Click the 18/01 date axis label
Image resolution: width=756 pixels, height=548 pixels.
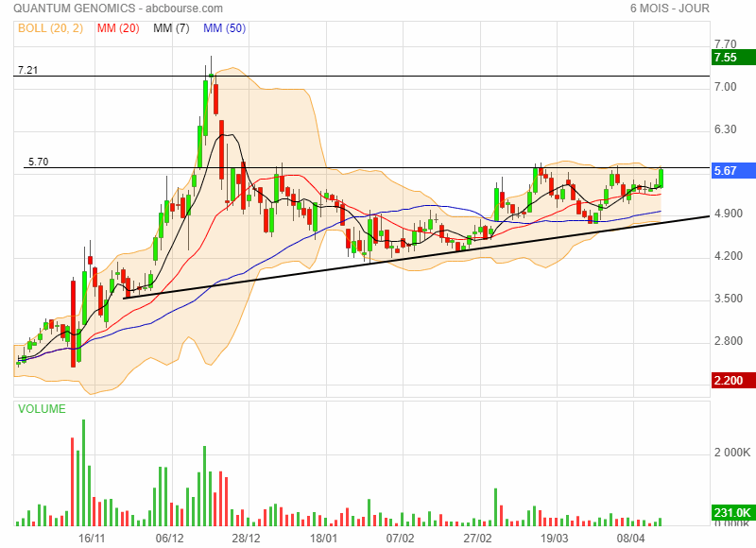[323, 538]
